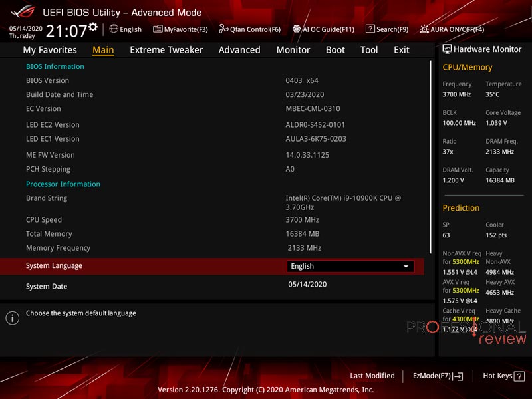
Task: Click the 21:07 system clock
Action: tap(66, 31)
